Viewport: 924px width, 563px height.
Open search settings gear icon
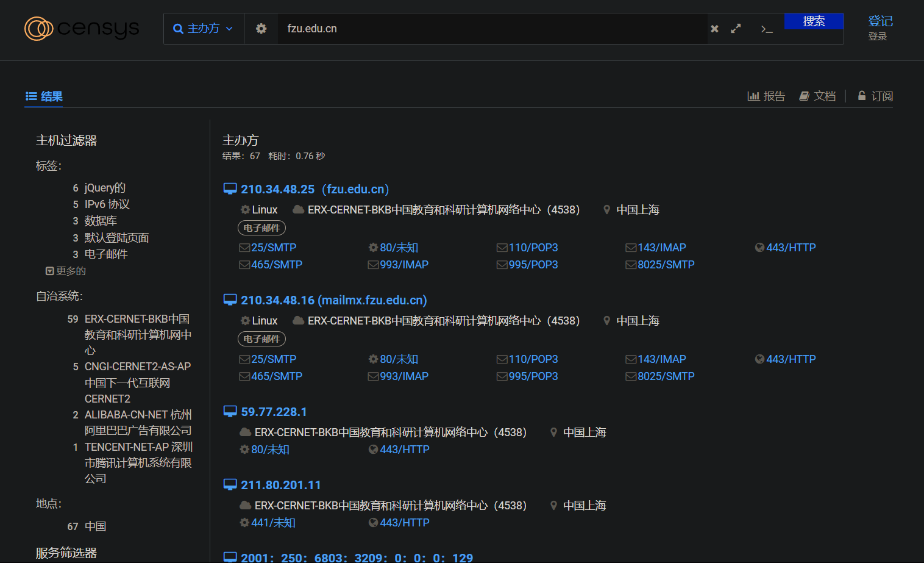click(x=261, y=29)
